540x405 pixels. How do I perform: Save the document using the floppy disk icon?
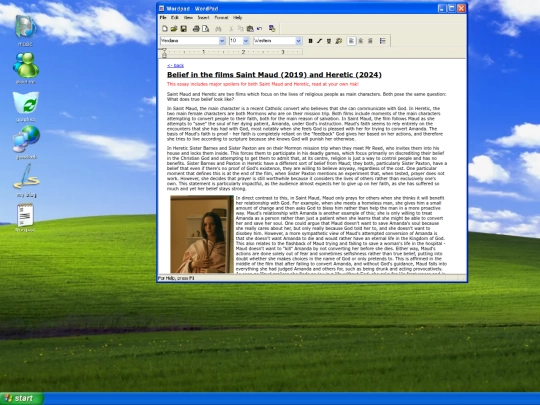tap(184, 29)
